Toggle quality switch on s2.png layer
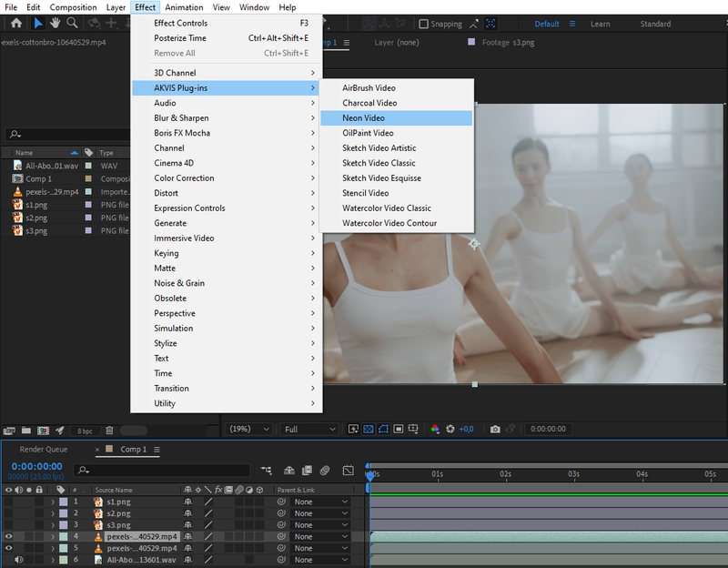The image size is (728, 568). (x=208, y=513)
